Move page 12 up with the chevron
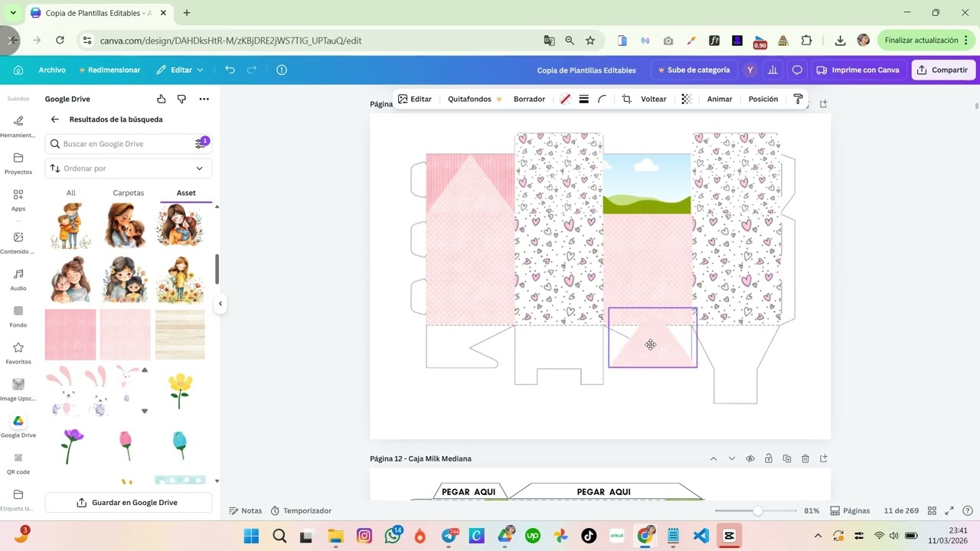 [x=714, y=458]
